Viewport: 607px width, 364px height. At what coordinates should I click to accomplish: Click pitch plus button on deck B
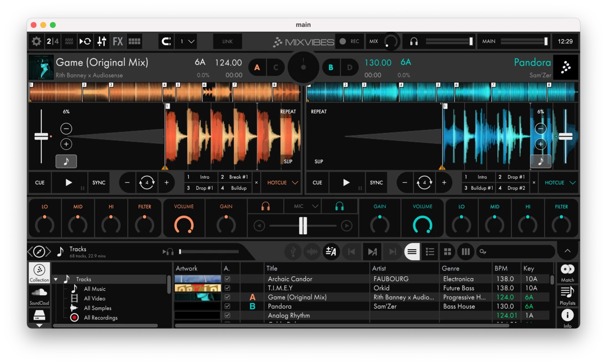pos(541,144)
